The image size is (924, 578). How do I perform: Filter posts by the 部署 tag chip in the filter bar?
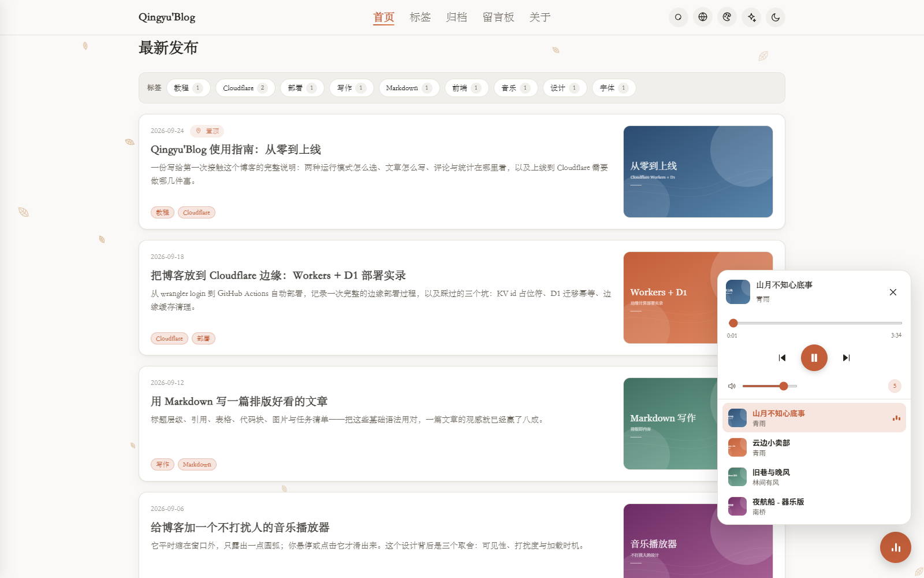[302, 88]
